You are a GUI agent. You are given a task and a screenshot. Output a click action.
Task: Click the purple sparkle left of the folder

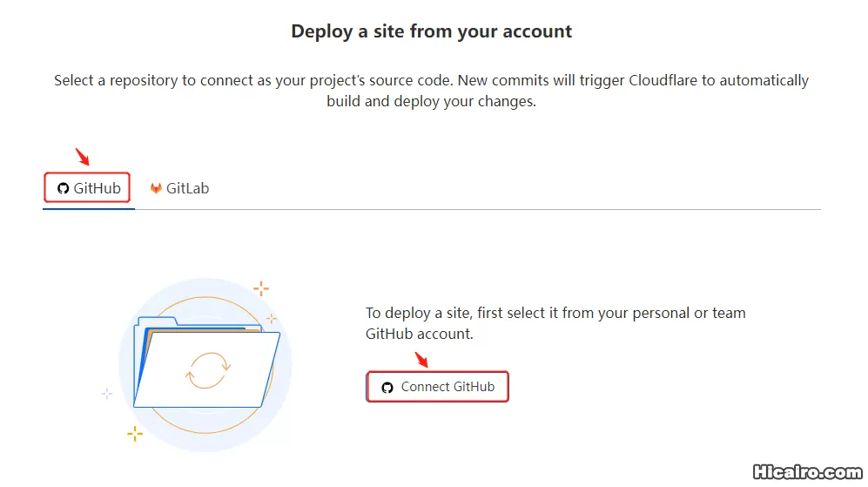click(x=107, y=394)
